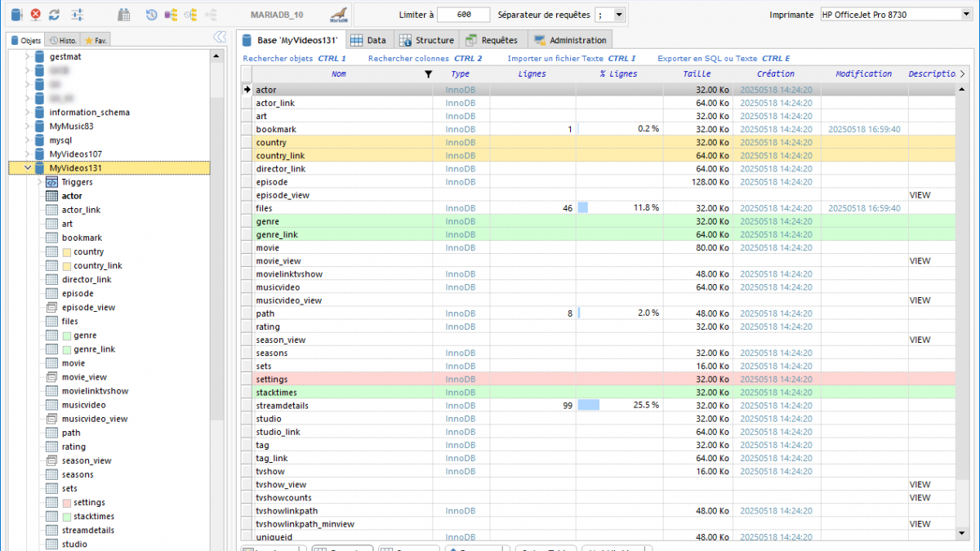Click the movie_view view icon in tree
Viewport: 980px width, 551px height.
coord(51,377)
